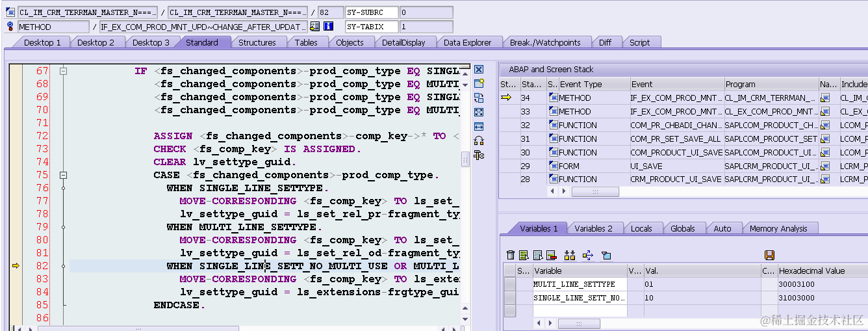The height and width of the screenshot is (331, 868).
Task: Click the Hexadecimal Value column header
Action: pos(823,271)
